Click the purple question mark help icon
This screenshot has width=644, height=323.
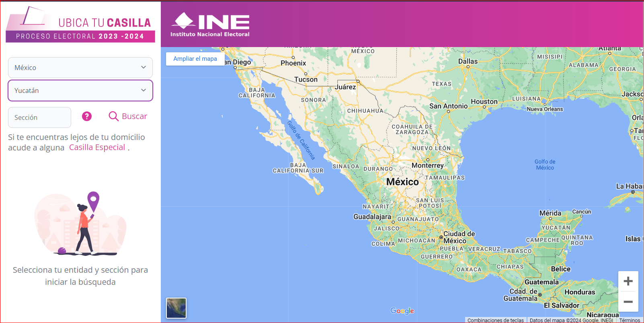tap(87, 116)
